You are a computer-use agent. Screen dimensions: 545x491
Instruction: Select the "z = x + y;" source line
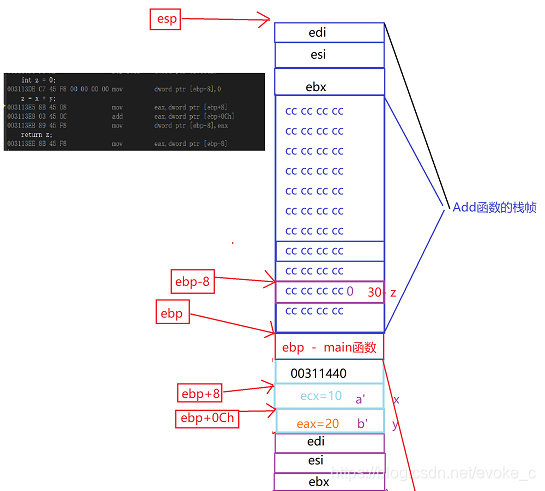(38, 98)
